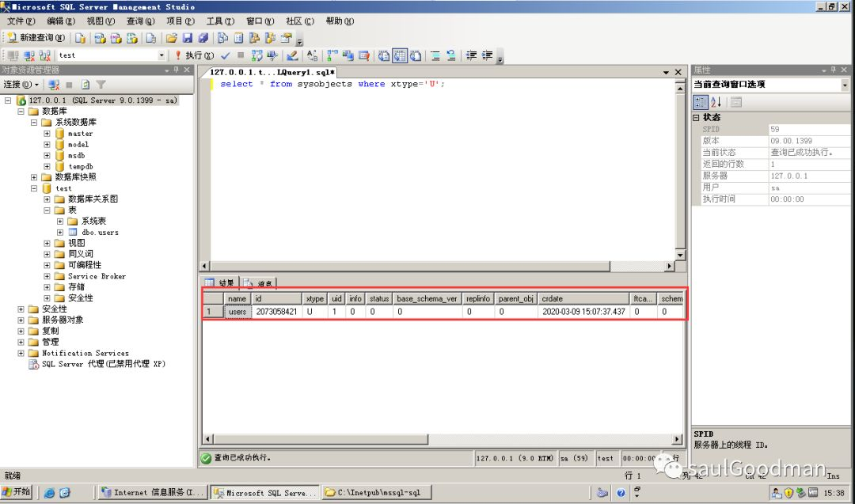Click the 'users' cell in name column

237,312
